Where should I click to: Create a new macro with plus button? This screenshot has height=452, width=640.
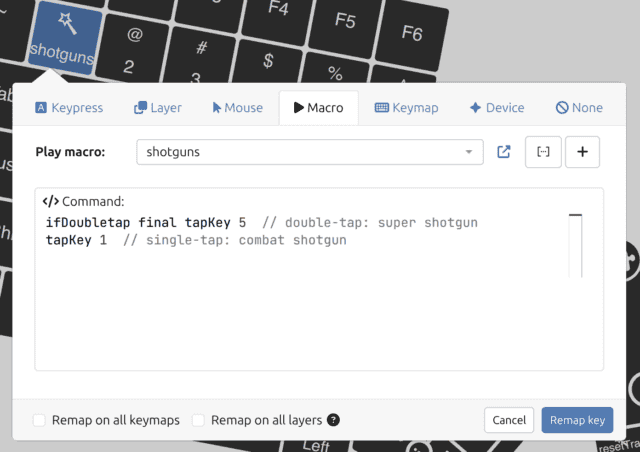(x=582, y=152)
